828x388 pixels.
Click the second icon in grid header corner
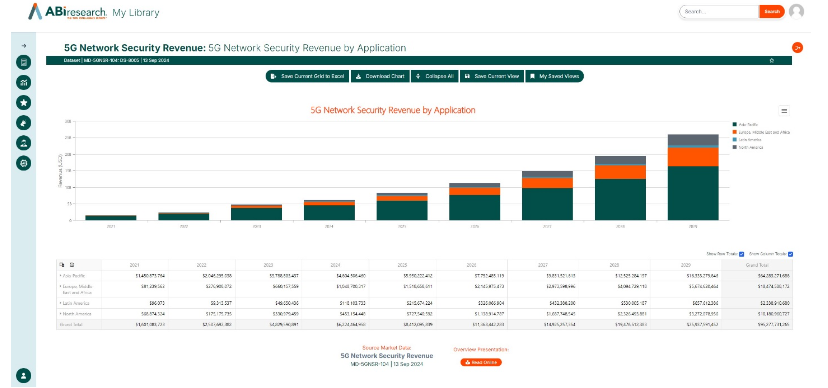72,265
